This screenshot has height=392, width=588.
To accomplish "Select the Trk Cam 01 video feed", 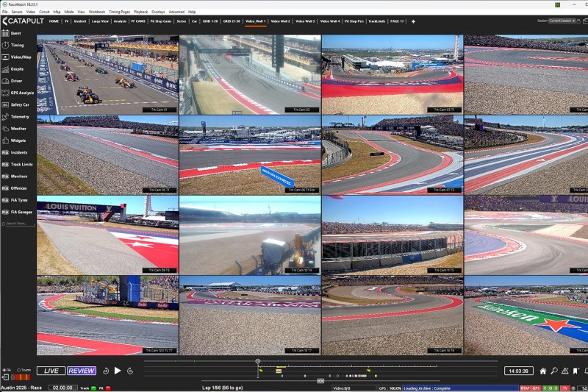I will pyautogui.click(x=107, y=74).
